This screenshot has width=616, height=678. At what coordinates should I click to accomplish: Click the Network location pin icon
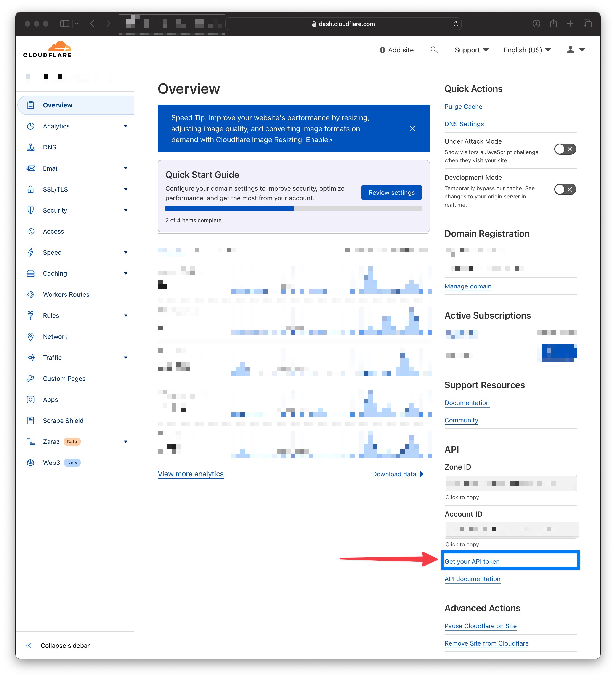pyautogui.click(x=31, y=336)
